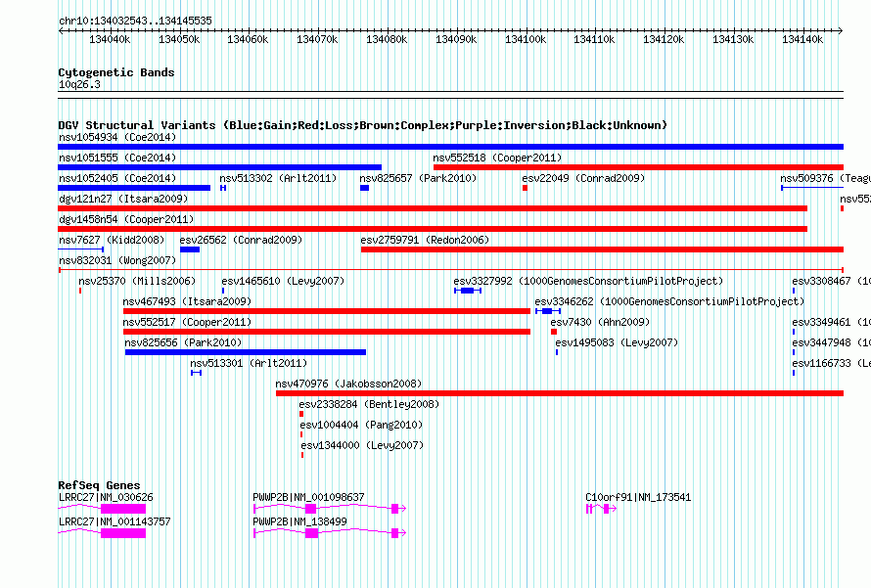Open the esv1465610 (Levy2007) variant label
Image resolution: width=871 pixels, height=588 pixels.
[283, 281]
